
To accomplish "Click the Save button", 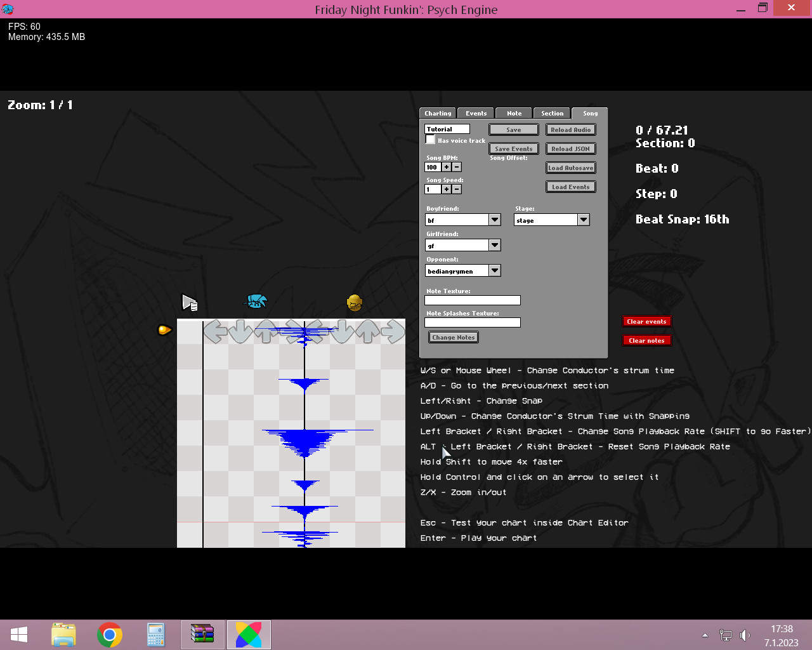I will tap(514, 129).
